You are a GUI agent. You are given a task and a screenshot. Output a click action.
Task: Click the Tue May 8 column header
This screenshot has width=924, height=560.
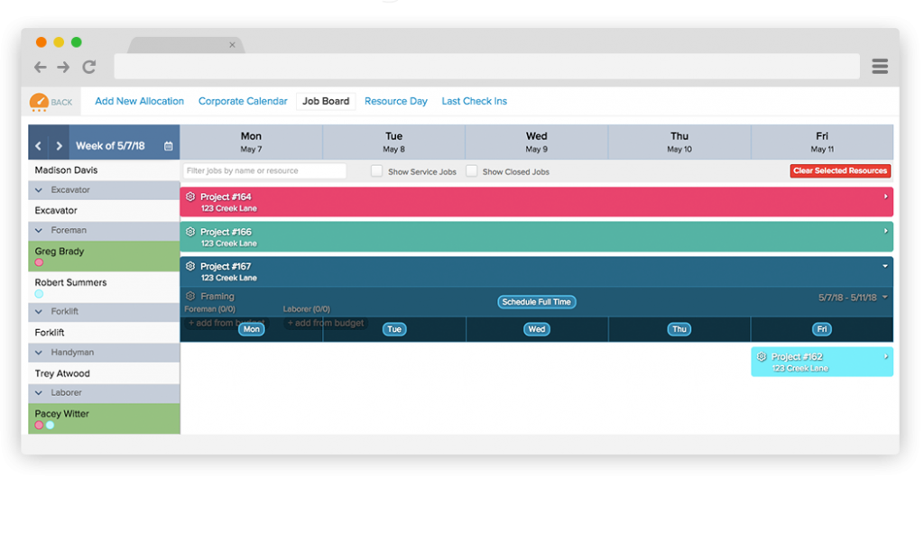pyautogui.click(x=393, y=142)
